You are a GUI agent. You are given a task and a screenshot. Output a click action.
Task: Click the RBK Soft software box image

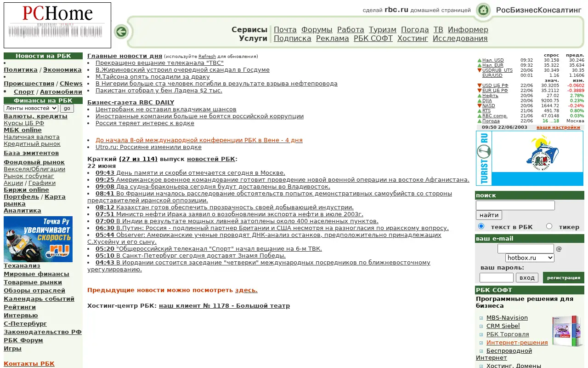point(567,331)
